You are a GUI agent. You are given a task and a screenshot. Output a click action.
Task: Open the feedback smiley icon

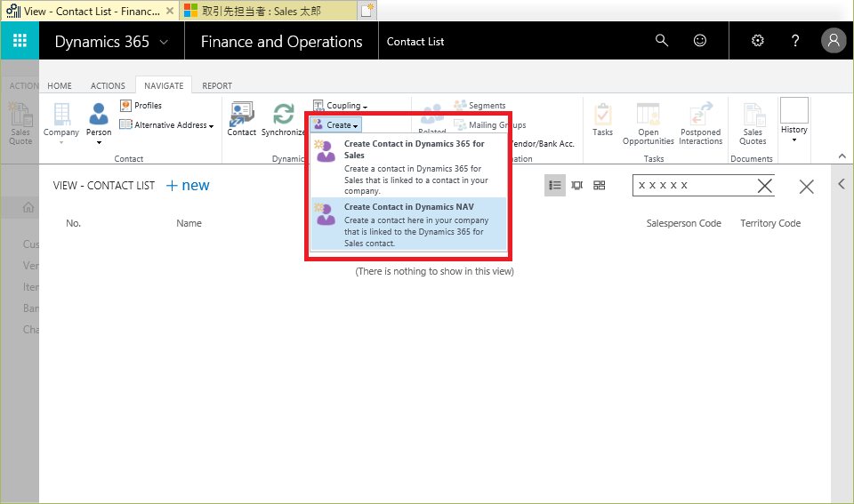700,40
